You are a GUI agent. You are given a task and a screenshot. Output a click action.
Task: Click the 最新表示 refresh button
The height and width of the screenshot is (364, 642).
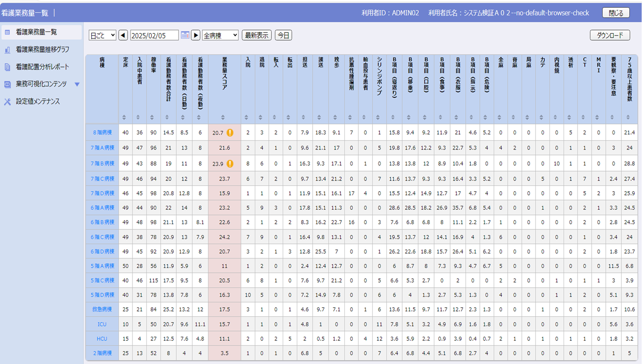click(x=257, y=35)
